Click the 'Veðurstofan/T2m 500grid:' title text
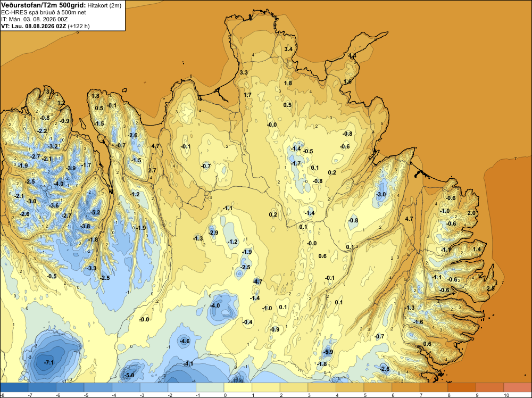Screen dimensions: 532x398 click(44, 5)
